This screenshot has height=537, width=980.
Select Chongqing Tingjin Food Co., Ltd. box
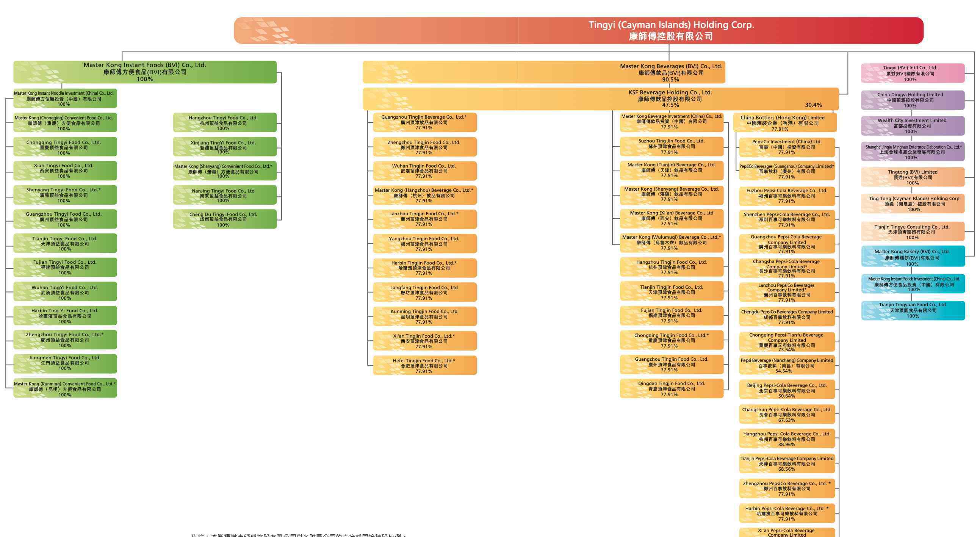point(672,340)
